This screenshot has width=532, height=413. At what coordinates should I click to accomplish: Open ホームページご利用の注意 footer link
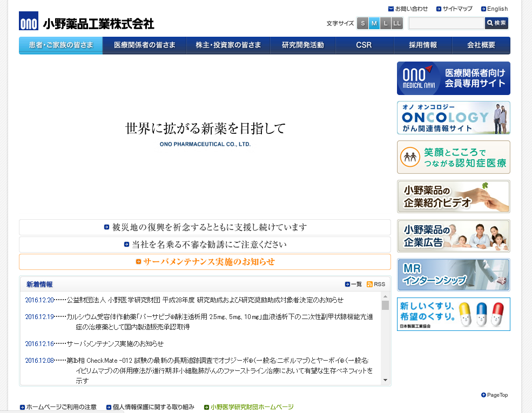coord(62,407)
